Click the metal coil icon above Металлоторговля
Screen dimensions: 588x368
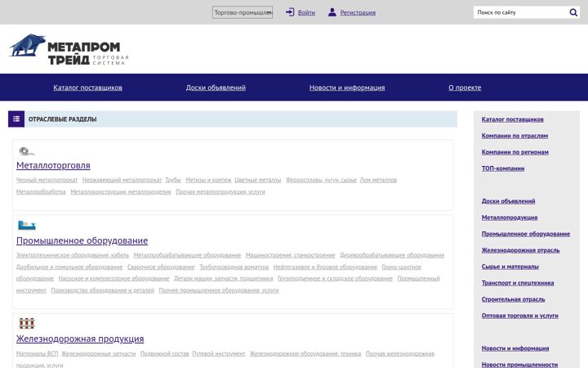27,151
